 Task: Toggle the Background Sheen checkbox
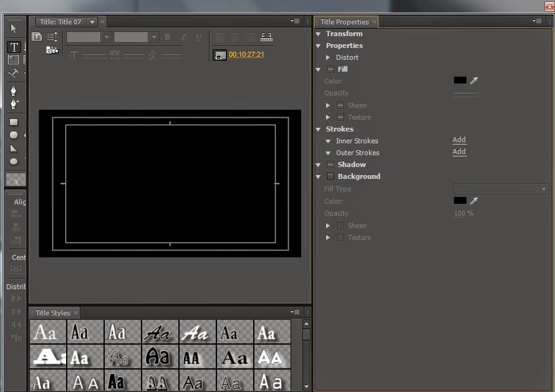tap(340, 226)
